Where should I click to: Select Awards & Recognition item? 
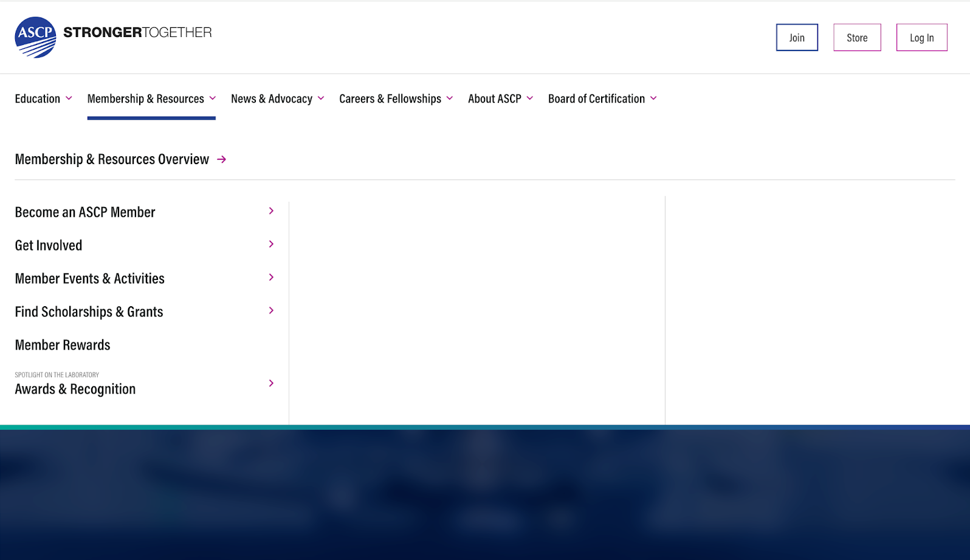75,389
